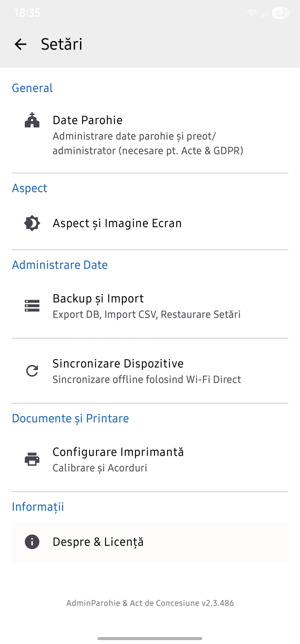Tap the app version text at bottom
This screenshot has width=300, height=644.
pyautogui.click(x=150, y=603)
